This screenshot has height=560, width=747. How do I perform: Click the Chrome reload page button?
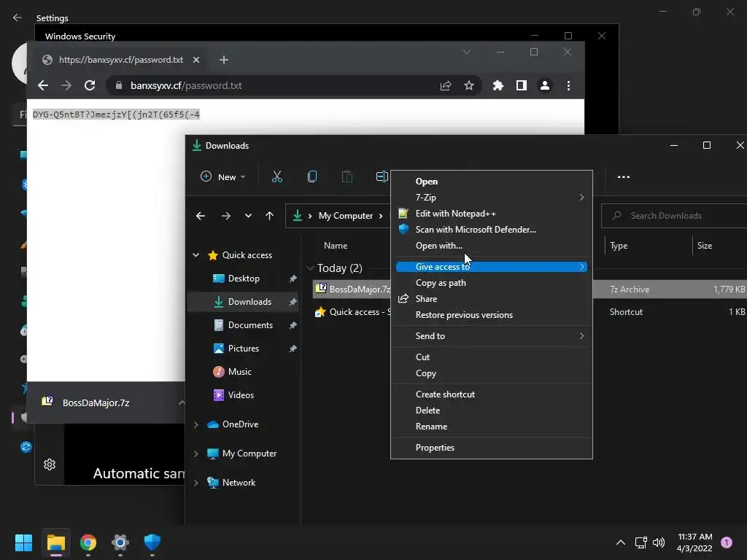90,85
